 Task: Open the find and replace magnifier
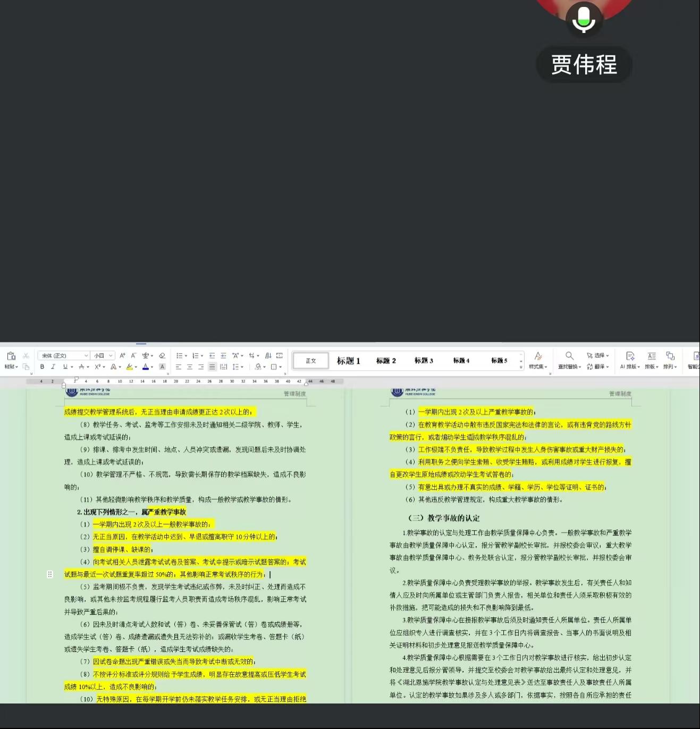pos(569,356)
